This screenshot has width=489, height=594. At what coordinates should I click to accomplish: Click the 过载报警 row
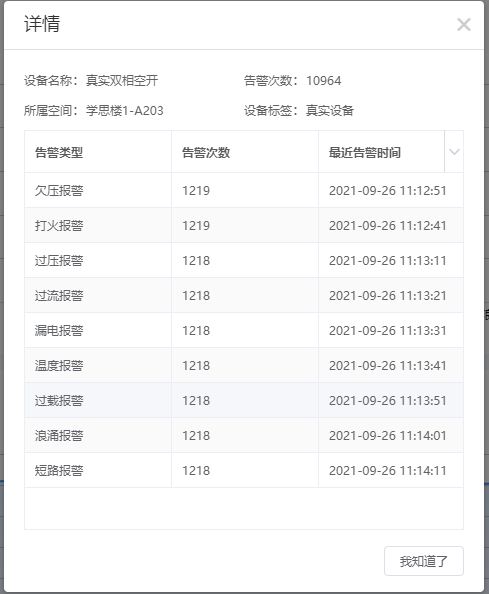(244, 400)
